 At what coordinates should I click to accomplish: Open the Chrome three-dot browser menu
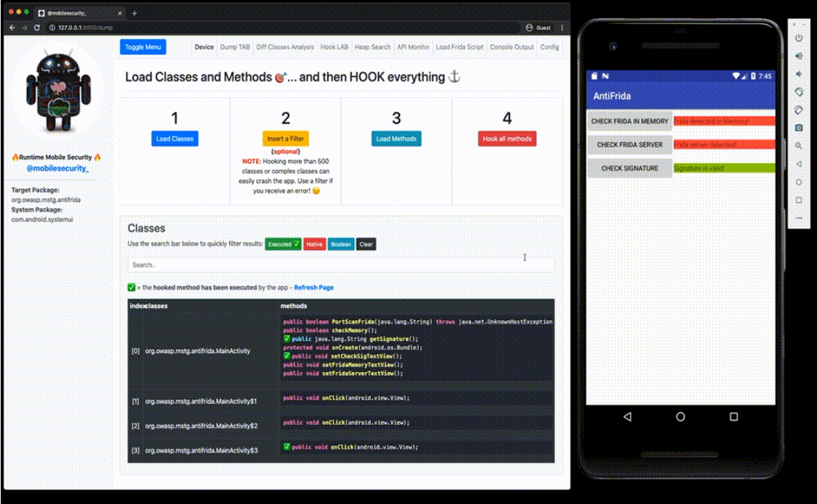point(562,28)
